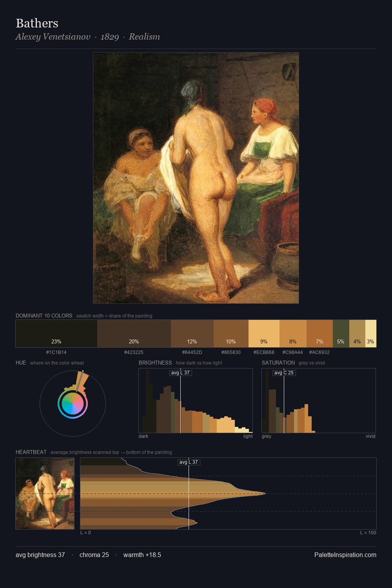
Task: Click 'warmth +18.5' in footer
Action: (x=142, y=555)
